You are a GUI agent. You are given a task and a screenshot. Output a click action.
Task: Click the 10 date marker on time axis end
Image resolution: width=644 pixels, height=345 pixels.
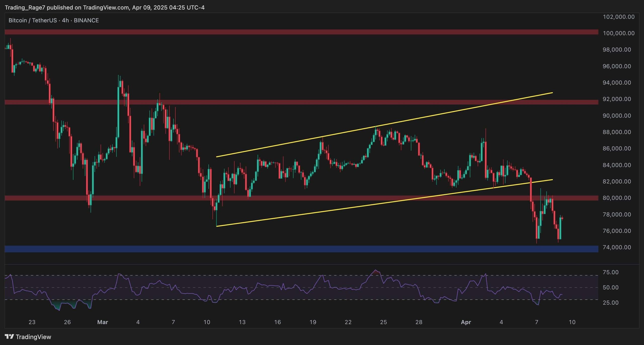pyautogui.click(x=572, y=322)
